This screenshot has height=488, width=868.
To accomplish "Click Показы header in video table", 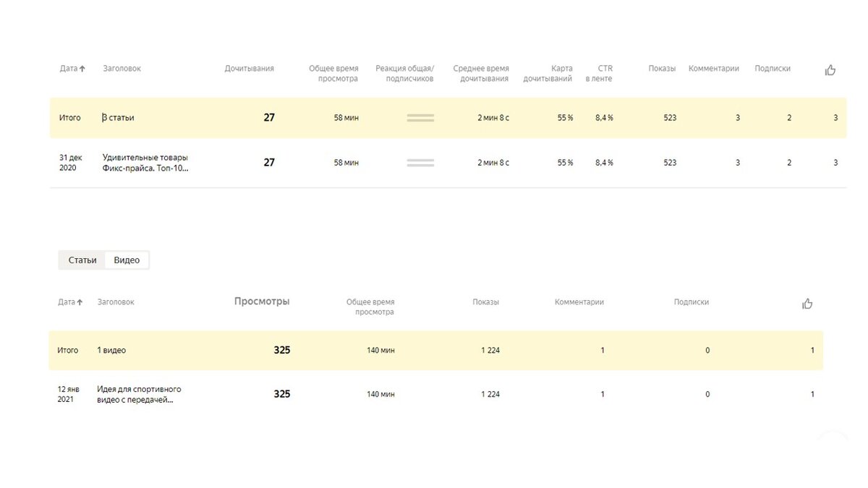I will coord(486,302).
